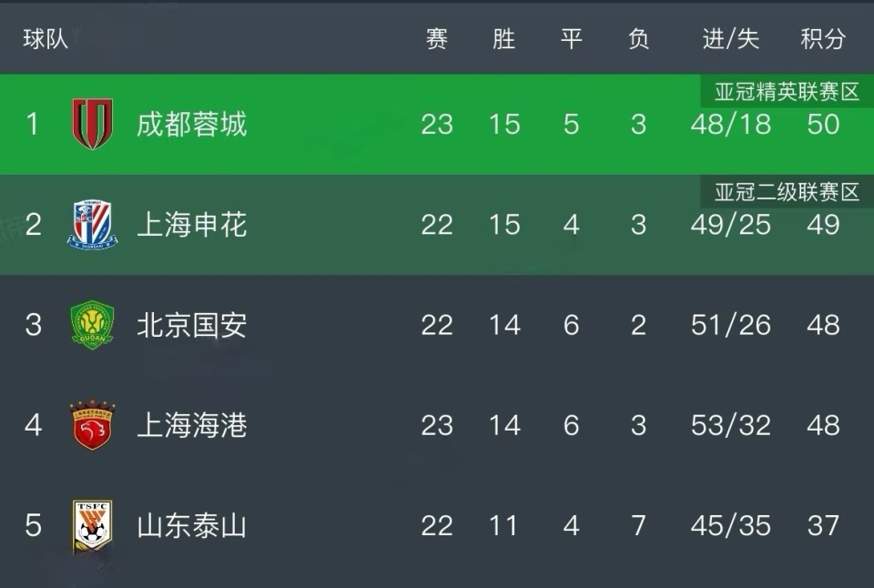This screenshot has height=588, width=874.
Task: Click the 赛 matches played header
Action: click(x=437, y=39)
